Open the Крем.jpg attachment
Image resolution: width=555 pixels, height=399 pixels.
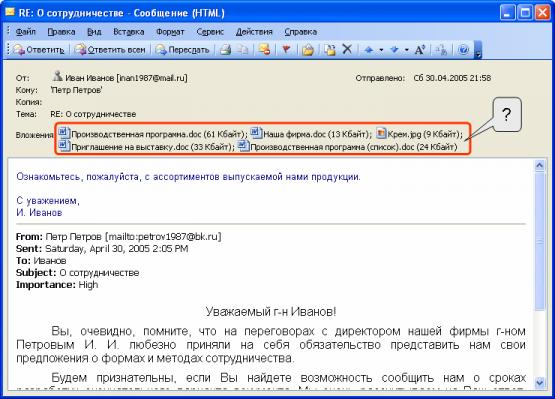(419, 134)
